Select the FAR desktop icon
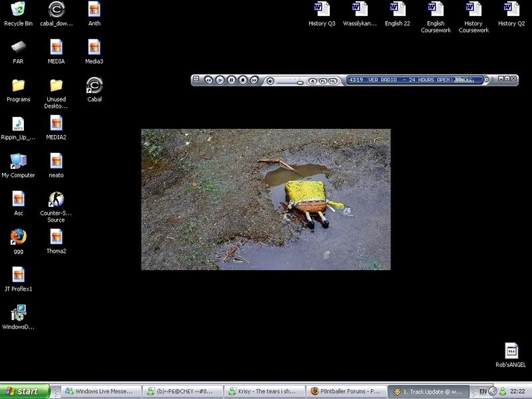Viewport: 532px width, 399px height. (19, 52)
